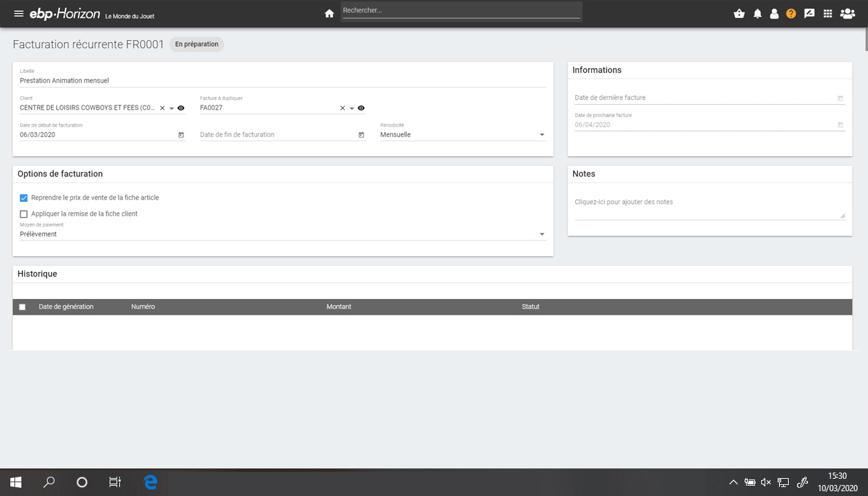Launch Microsoft Edge from the taskbar
Viewport: 868px width, 496px height.
[x=150, y=482]
